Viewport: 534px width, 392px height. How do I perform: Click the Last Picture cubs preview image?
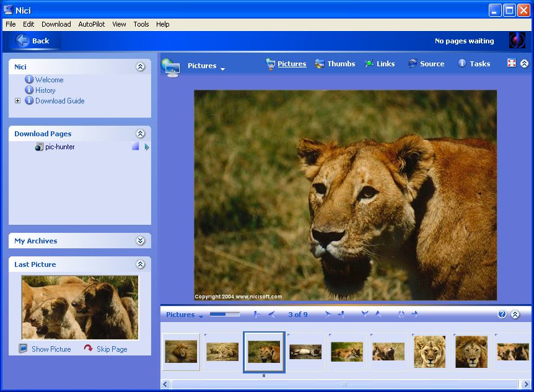coord(80,308)
